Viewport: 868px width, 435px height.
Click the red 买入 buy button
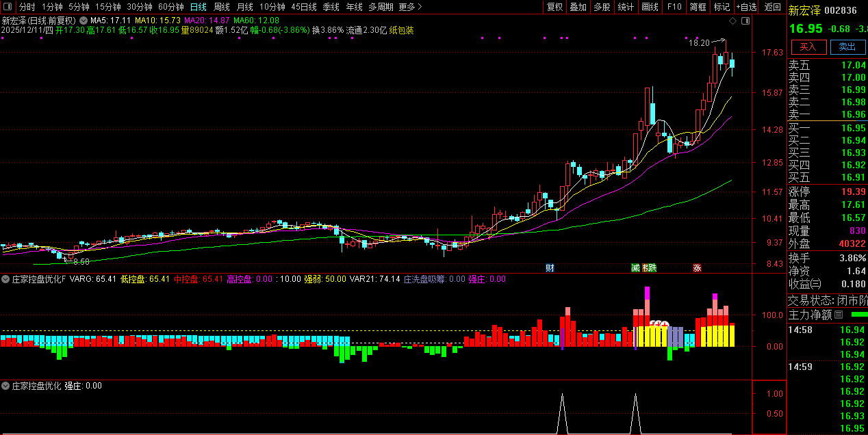tap(808, 47)
